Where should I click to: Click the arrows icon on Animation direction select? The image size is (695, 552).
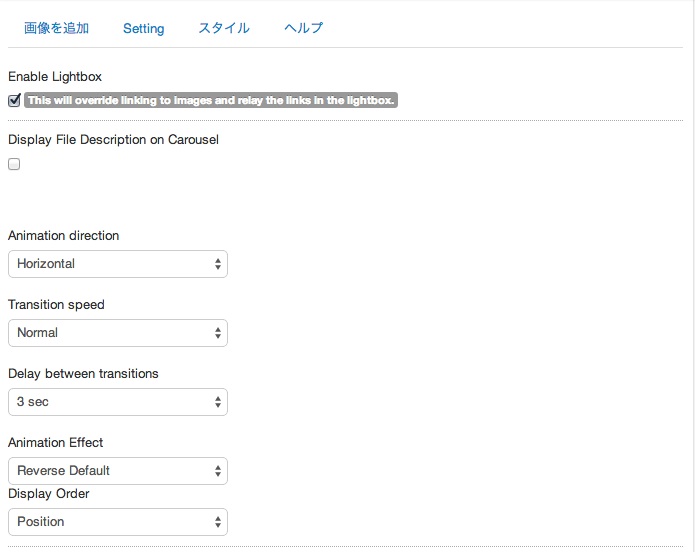pyautogui.click(x=218, y=264)
